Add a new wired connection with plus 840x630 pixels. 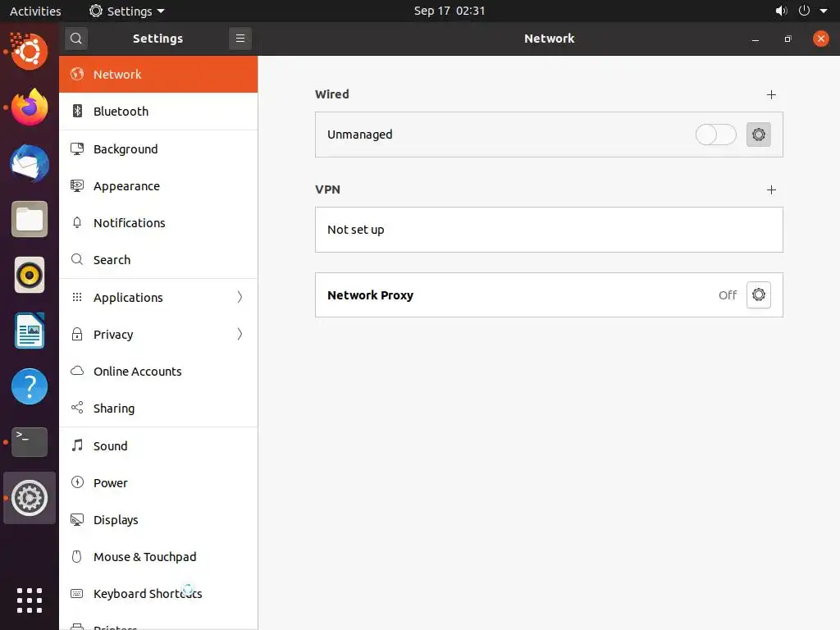[x=771, y=95]
